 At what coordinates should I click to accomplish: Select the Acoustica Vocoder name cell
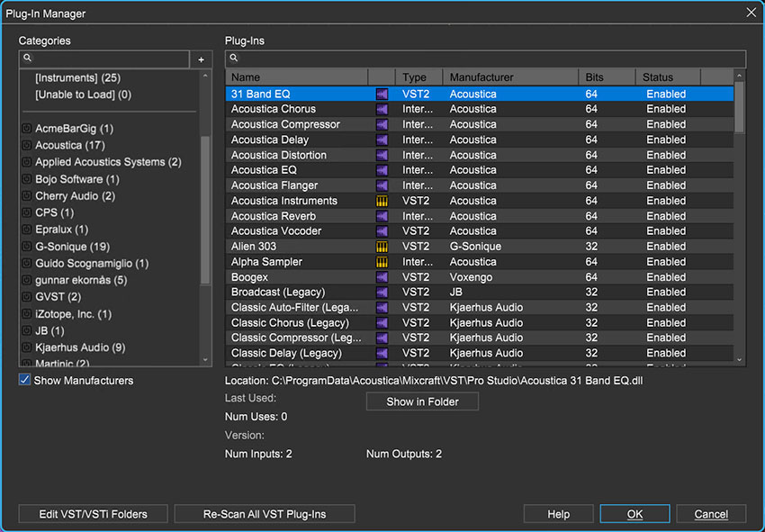276,230
